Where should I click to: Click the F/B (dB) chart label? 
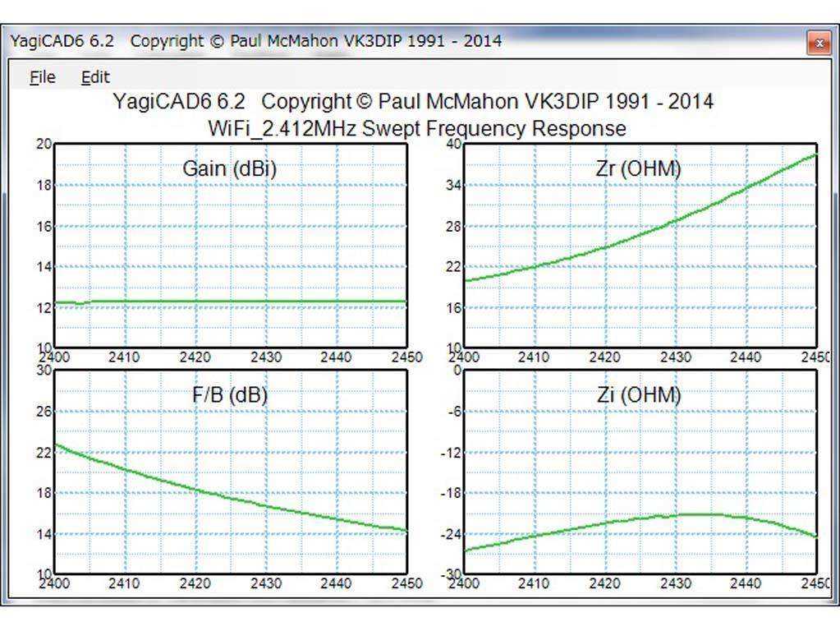click(x=230, y=395)
